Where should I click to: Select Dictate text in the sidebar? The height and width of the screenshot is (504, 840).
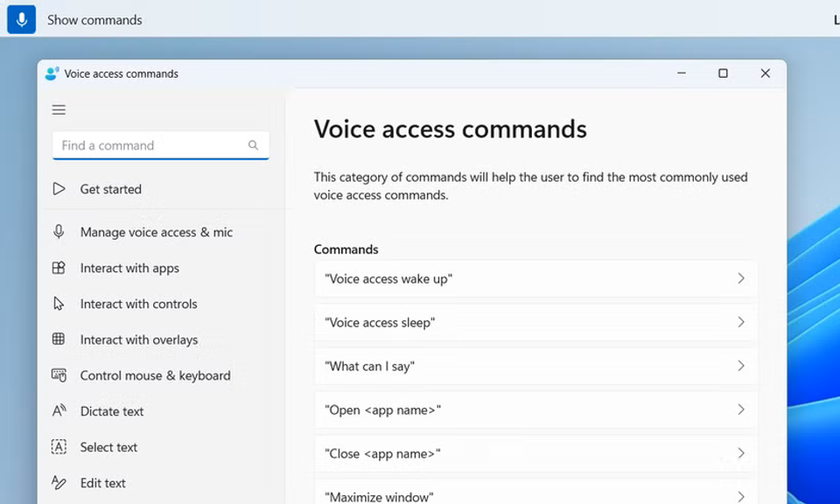click(112, 411)
